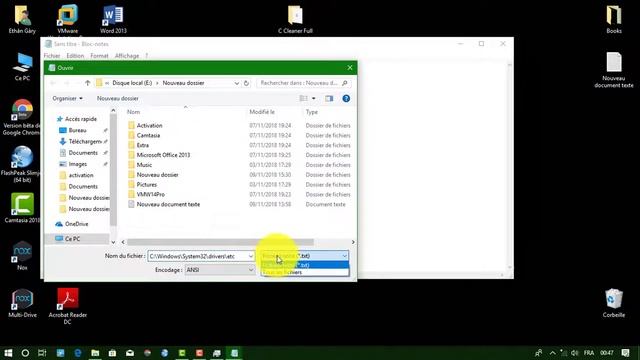Go up one folder level arrow
The height and width of the screenshot is (360, 640).
coord(87,83)
